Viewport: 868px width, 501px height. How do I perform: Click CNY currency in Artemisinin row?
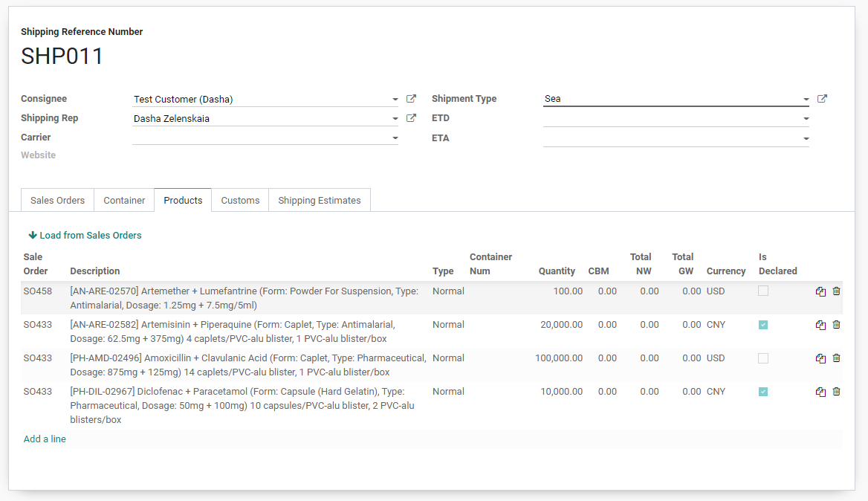tap(716, 325)
